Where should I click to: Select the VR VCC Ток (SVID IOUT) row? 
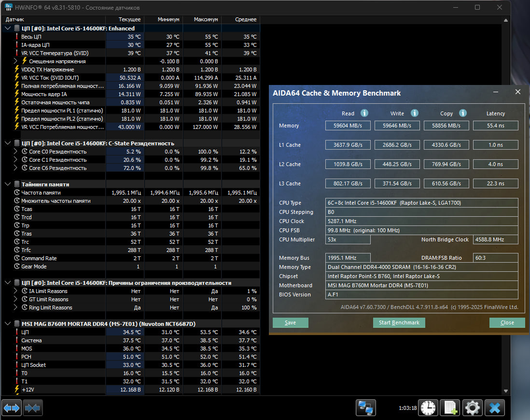click(130, 77)
